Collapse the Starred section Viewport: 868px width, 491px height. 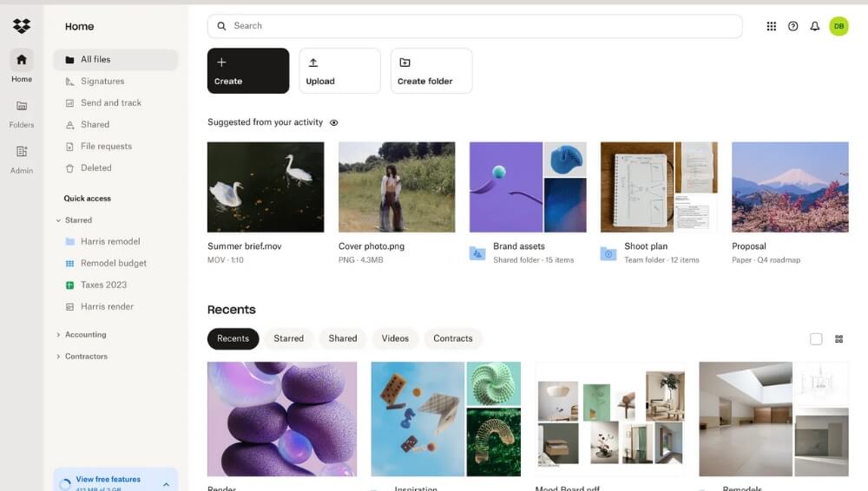[58, 220]
